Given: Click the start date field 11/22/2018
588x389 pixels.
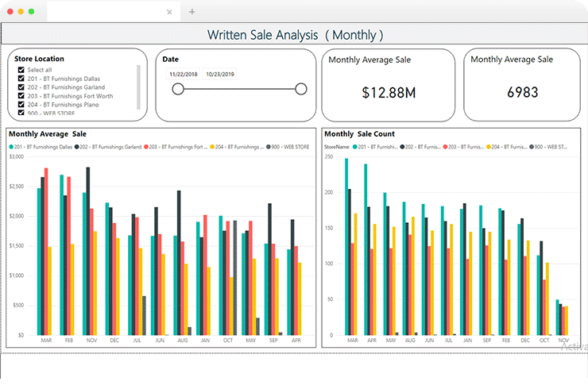Looking at the screenshot, I should pos(184,74).
